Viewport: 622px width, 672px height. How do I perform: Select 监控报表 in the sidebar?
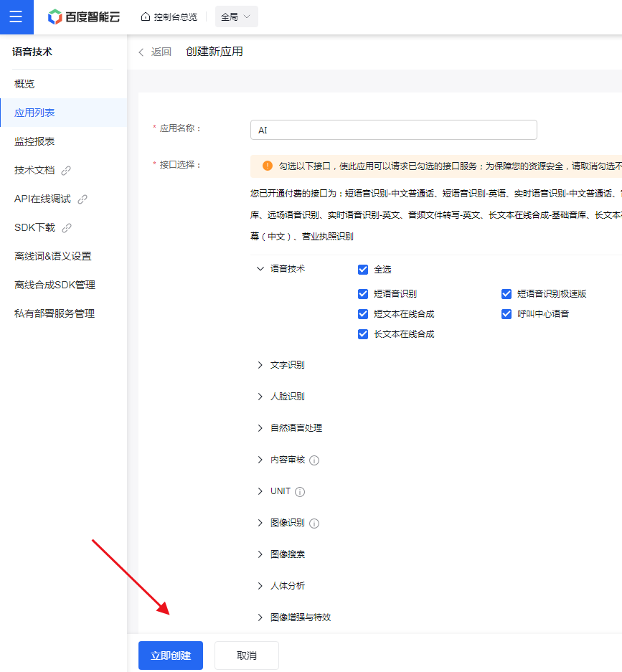tap(34, 141)
